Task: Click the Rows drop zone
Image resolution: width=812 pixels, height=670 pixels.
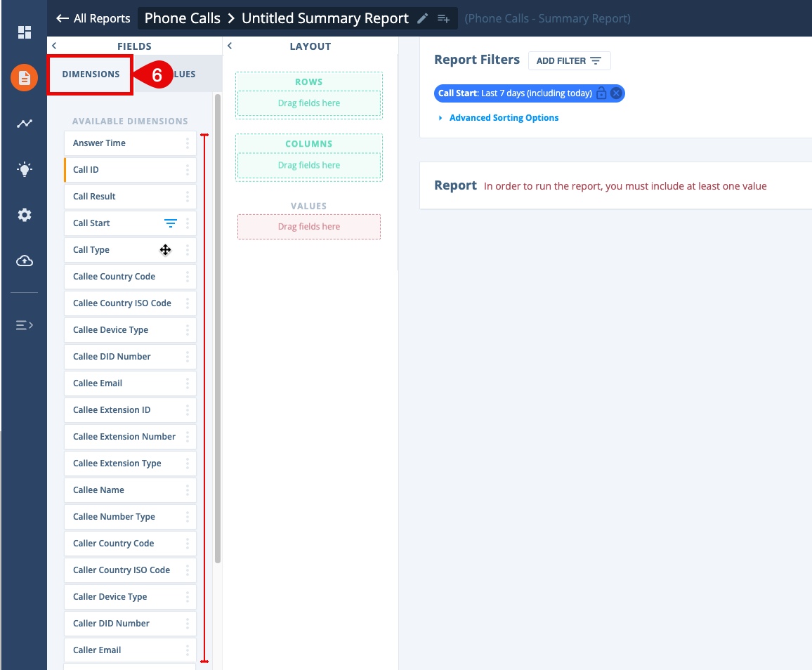Action: (308, 103)
